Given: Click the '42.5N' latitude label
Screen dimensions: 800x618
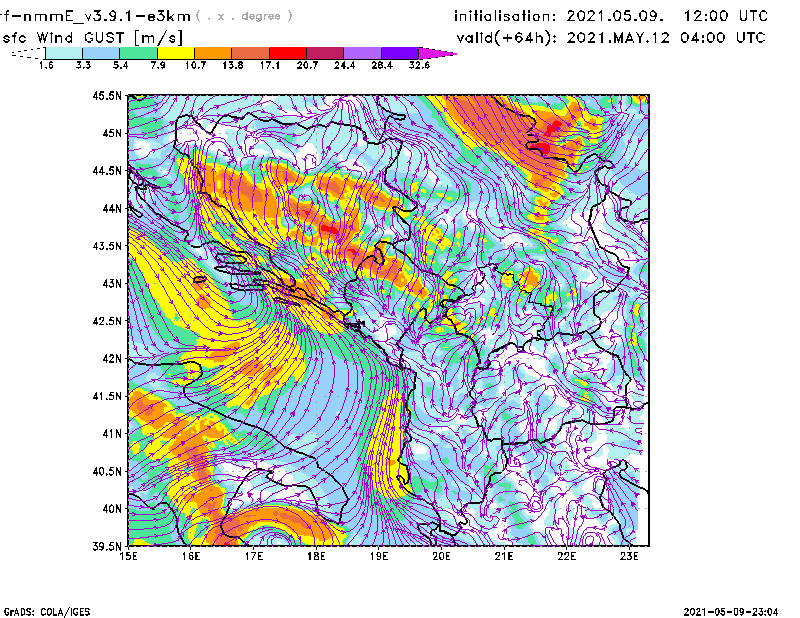Looking at the screenshot, I should pyautogui.click(x=107, y=321).
